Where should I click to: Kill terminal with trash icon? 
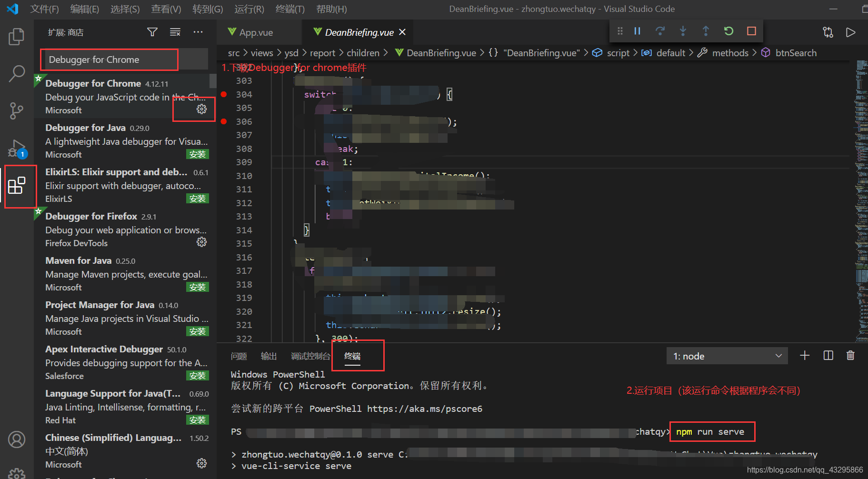point(850,356)
